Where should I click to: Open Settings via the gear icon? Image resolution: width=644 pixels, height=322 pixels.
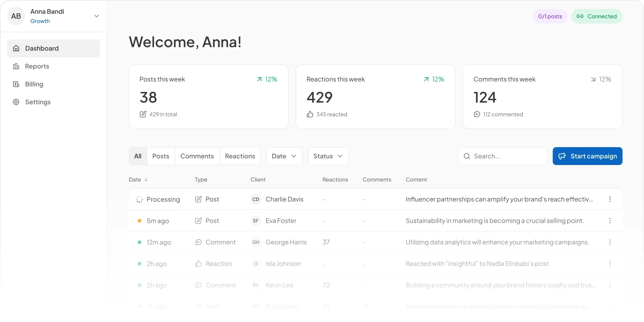point(16,102)
